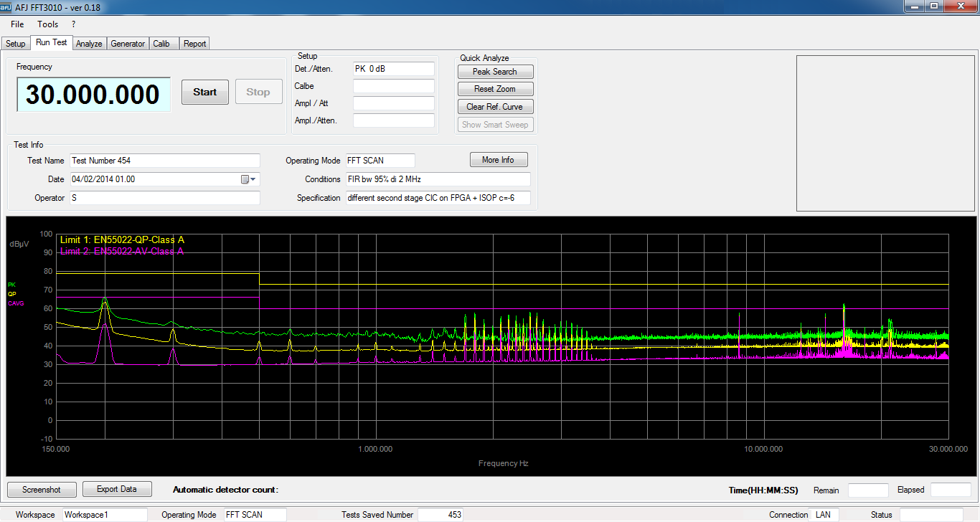Click the Test Name input field
The height and width of the screenshot is (522, 980).
pos(164,161)
